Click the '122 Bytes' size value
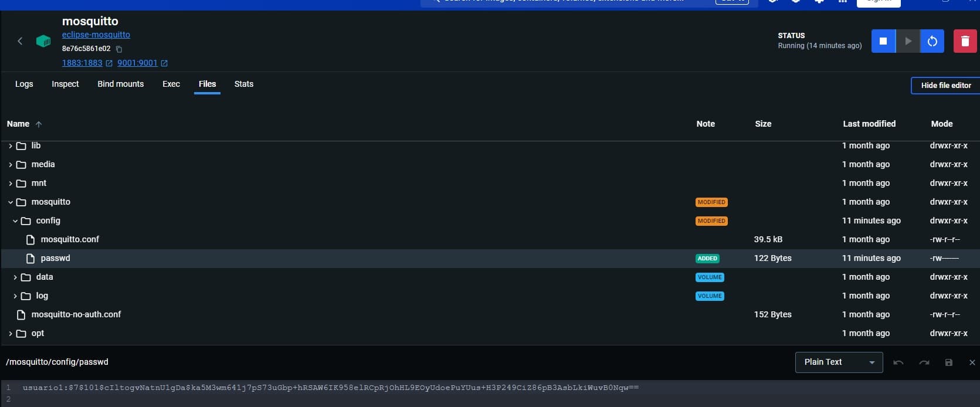Image resolution: width=980 pixels, height=407 pixels. tap(773, 258)
